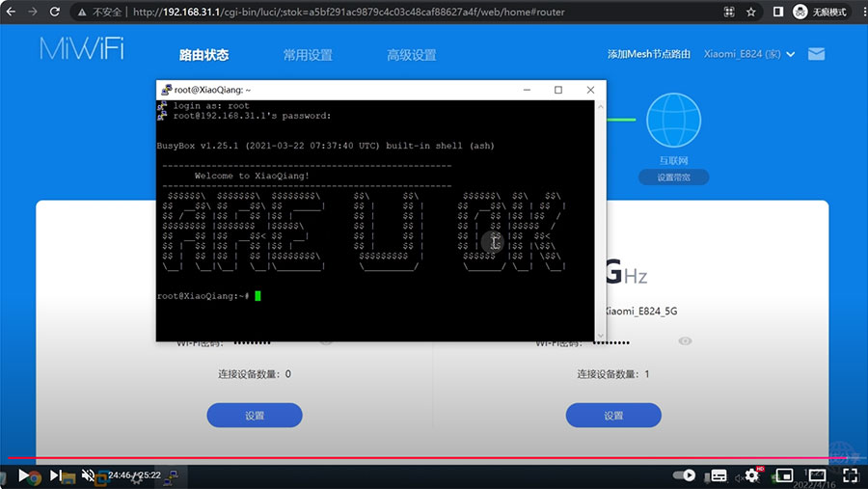The width and height of the screenshot is (868, 489).
Task: Open the 常用设置 tab
Action: point(308,55)
